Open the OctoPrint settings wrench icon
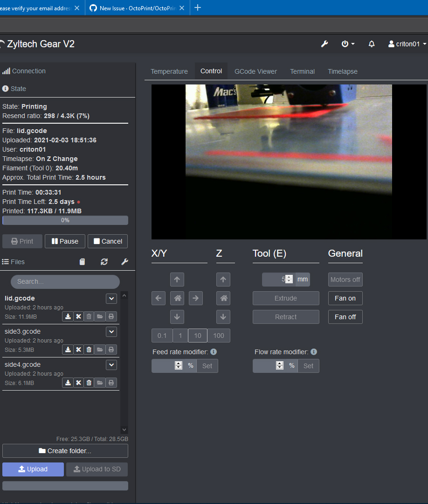The height and width of the screenshot is (504, 428). pyautogui.click(x=324, y=44)
